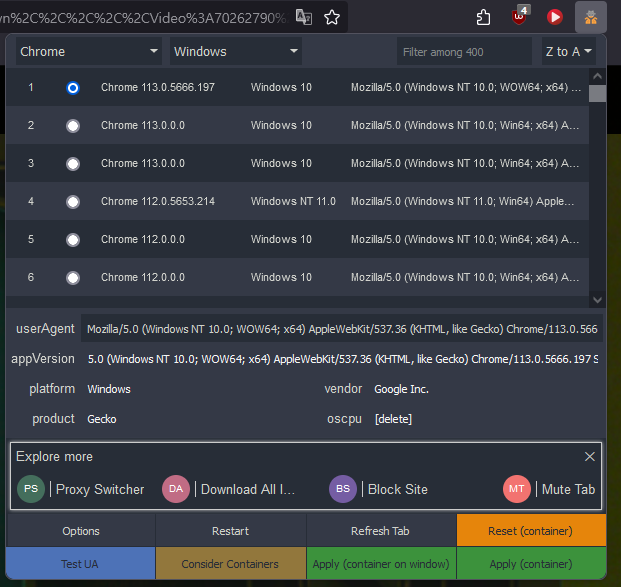This screenshot has width=621, height=587.
Task: Select the Chrome 112.0.5653.214 radio button
Action: (x=73, y=202)
